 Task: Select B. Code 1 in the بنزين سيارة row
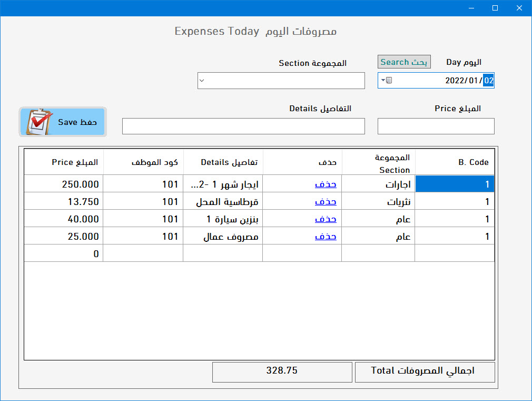(x=455, y=219)
